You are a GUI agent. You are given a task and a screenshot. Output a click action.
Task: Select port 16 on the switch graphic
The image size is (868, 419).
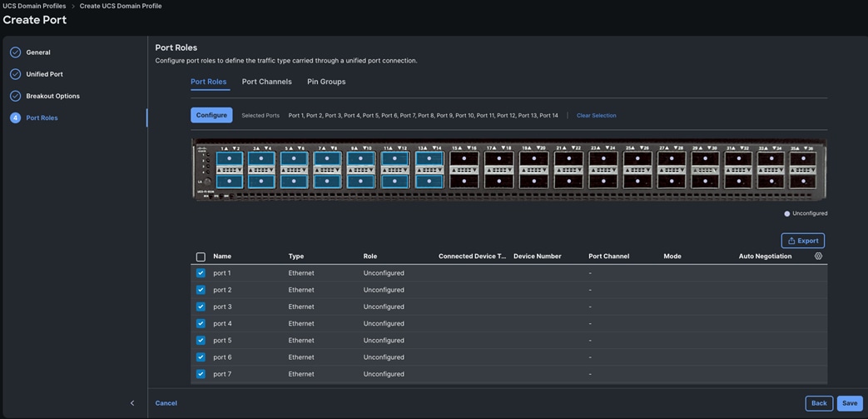pos(464,182)
